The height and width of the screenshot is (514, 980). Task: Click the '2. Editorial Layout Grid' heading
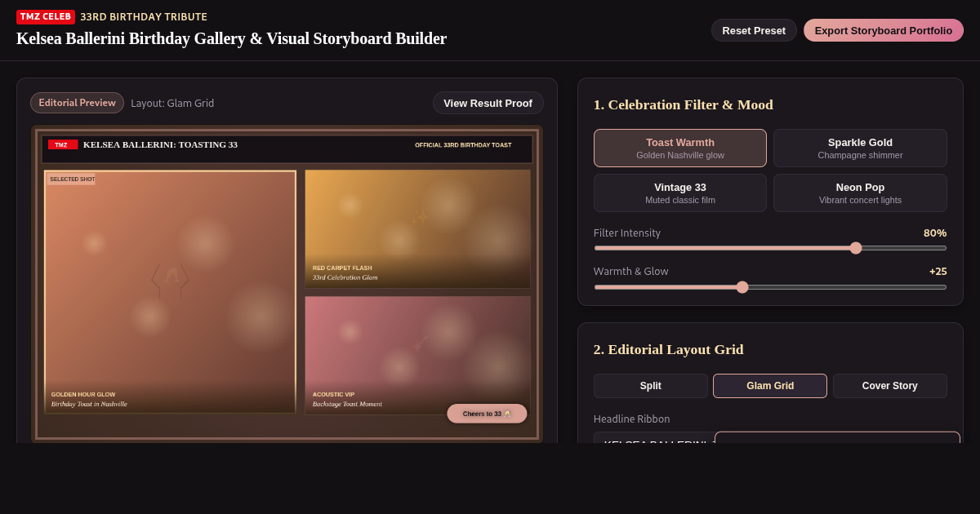pyautogui.click(x=668, y=349)
